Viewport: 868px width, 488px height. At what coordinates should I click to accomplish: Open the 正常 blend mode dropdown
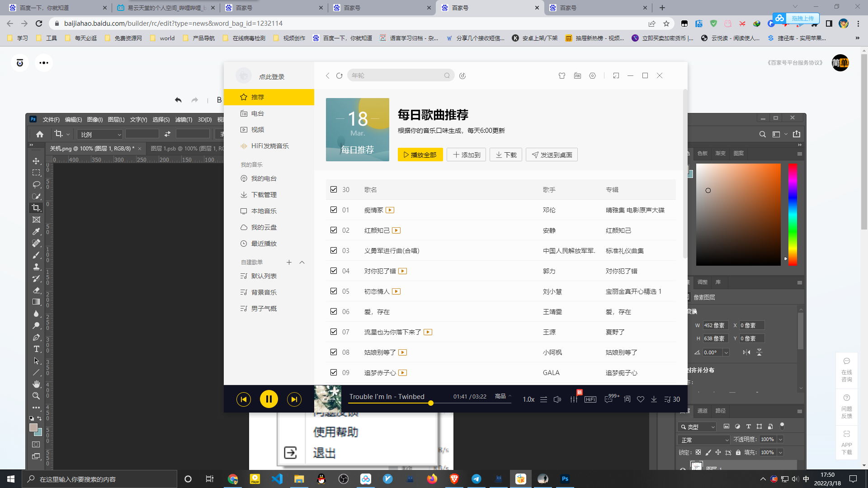704,440
